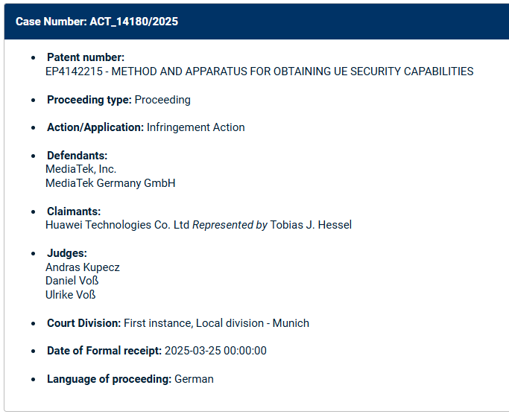Click judge Andras Kupecz
509x420 pixels.
click(83, 267)
